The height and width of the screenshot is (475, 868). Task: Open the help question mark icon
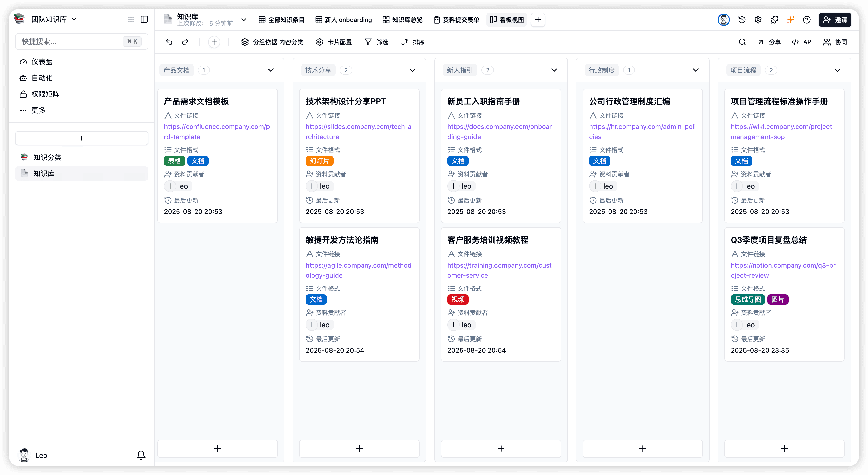[806, 20]
